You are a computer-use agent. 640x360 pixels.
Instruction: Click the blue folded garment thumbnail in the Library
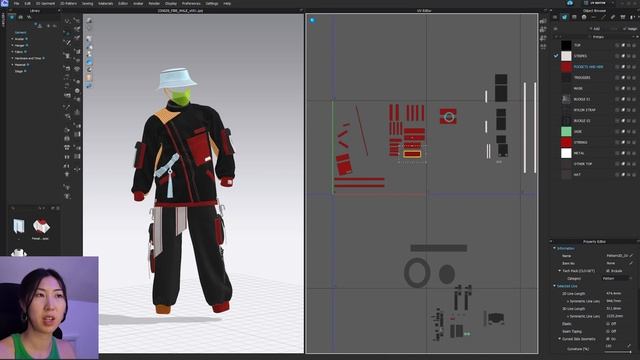pyautogui.click(x=18, y=226)
